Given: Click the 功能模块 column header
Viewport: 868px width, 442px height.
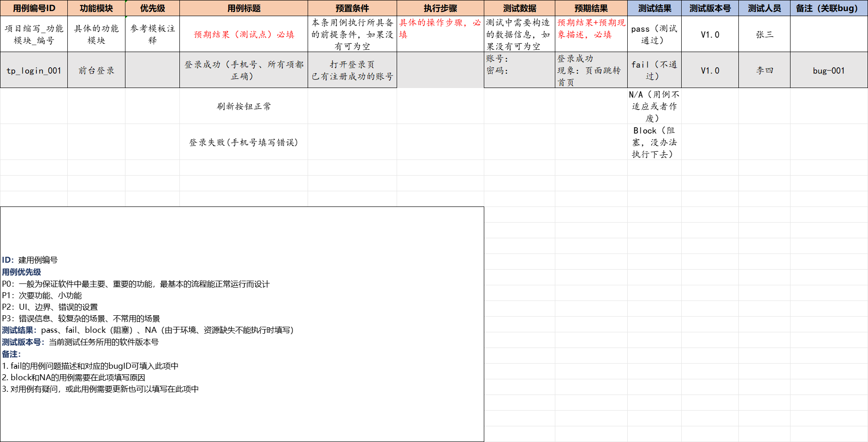Looking at the screenshot, I should 96,8.
